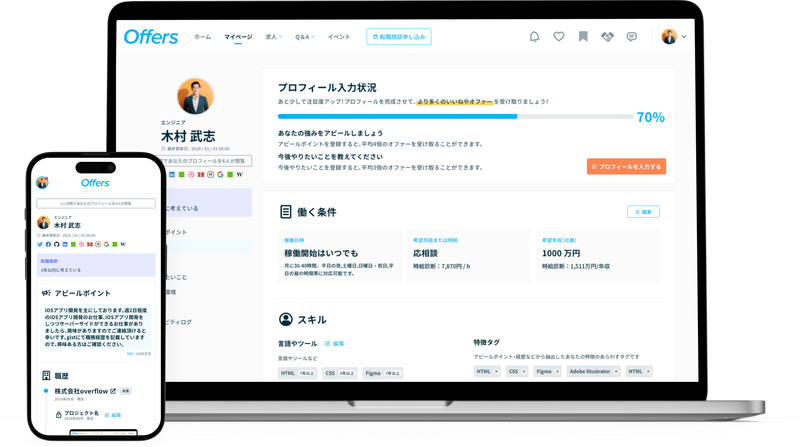Click the 稼働開始はいつでも card
800x447 pixels.
(x=339, y=257)
